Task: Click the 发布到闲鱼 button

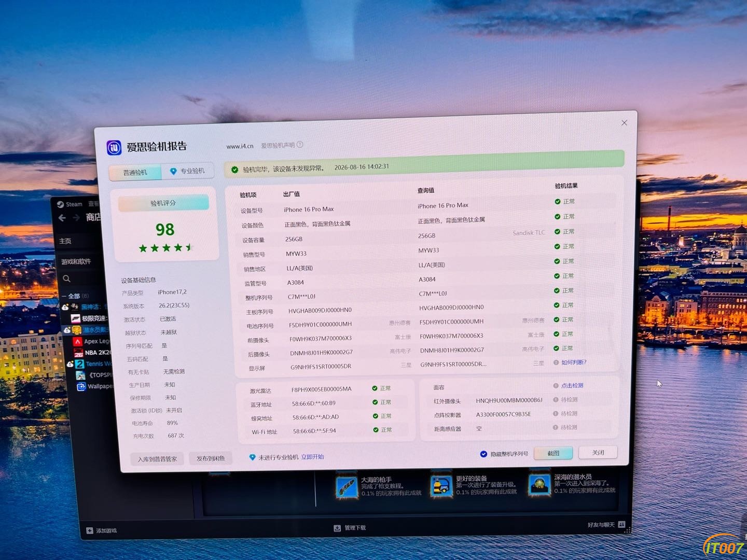Action: coord(211,458)
